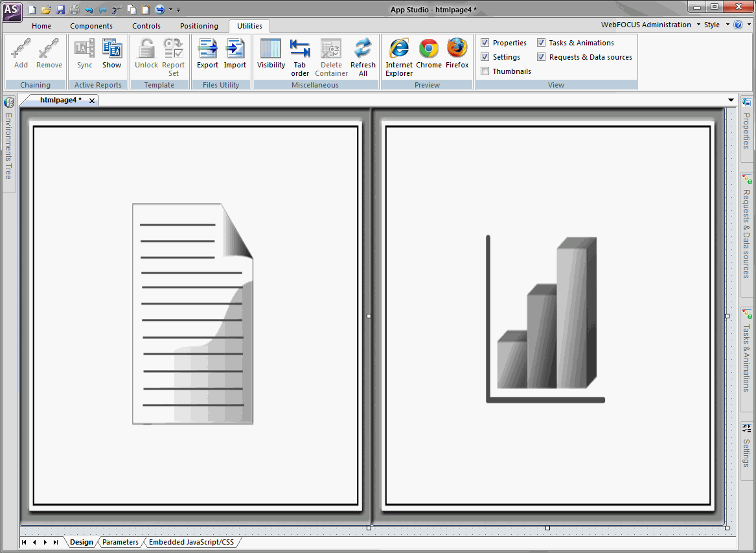The width and height of the screenshot is (756, 553).
Task: Preview page in Chrome
Action: [429, 54]
